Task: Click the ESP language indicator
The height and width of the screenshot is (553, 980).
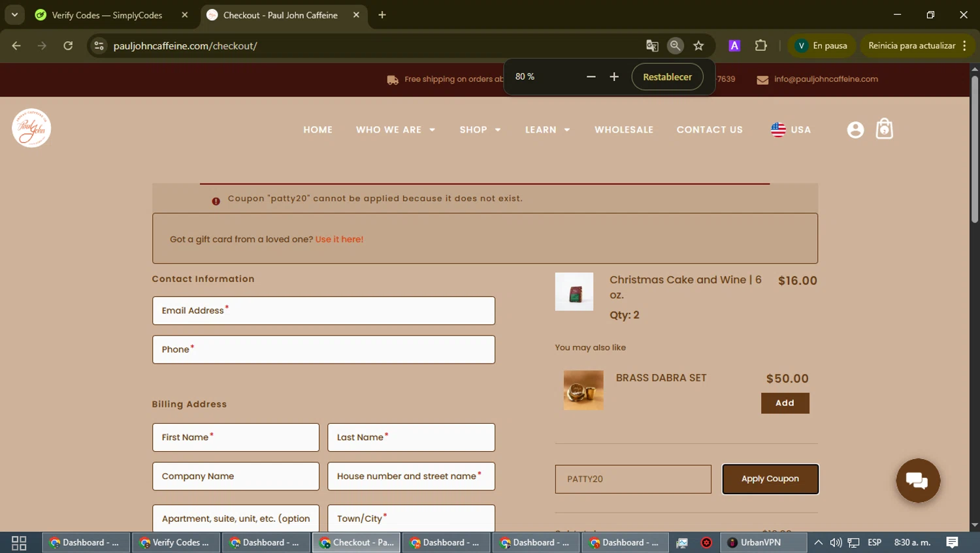Action: pyautogui.click(x=875, y=543)
